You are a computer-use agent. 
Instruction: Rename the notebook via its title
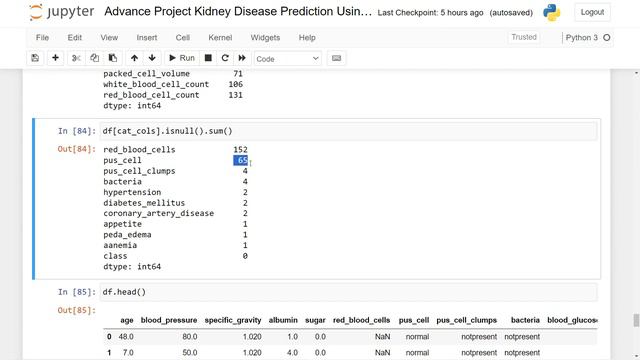click(x=238, y=11)
